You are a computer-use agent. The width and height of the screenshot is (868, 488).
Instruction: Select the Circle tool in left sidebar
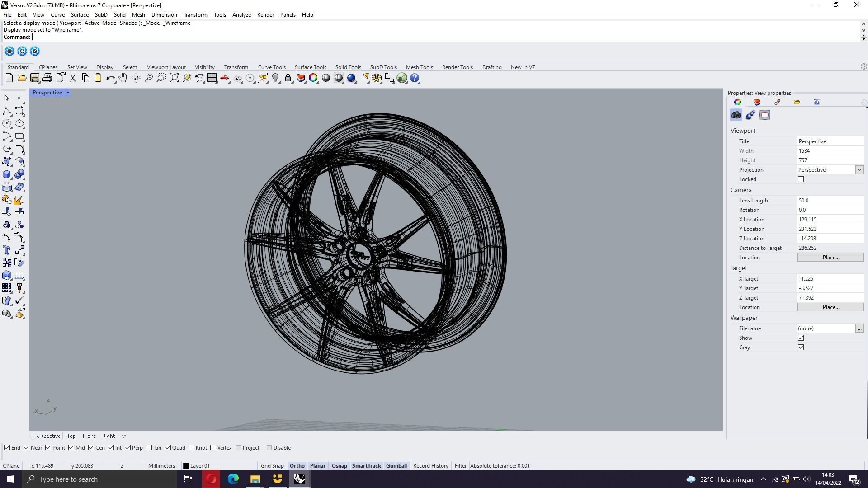point(7,123)
